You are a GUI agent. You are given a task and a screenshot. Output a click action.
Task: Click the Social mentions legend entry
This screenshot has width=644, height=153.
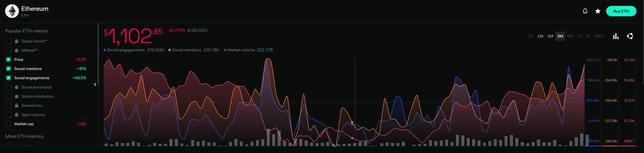194,50
